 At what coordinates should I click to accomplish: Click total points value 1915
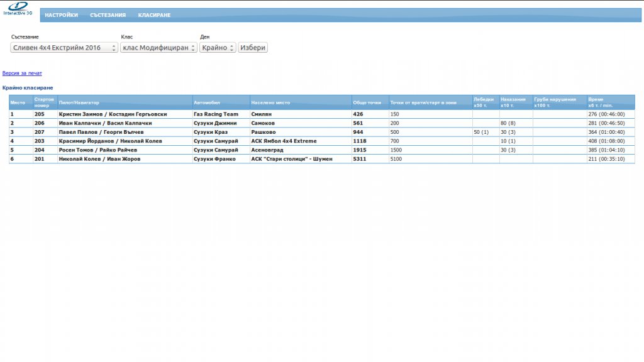pyautogui.click(x=360, y=150)
